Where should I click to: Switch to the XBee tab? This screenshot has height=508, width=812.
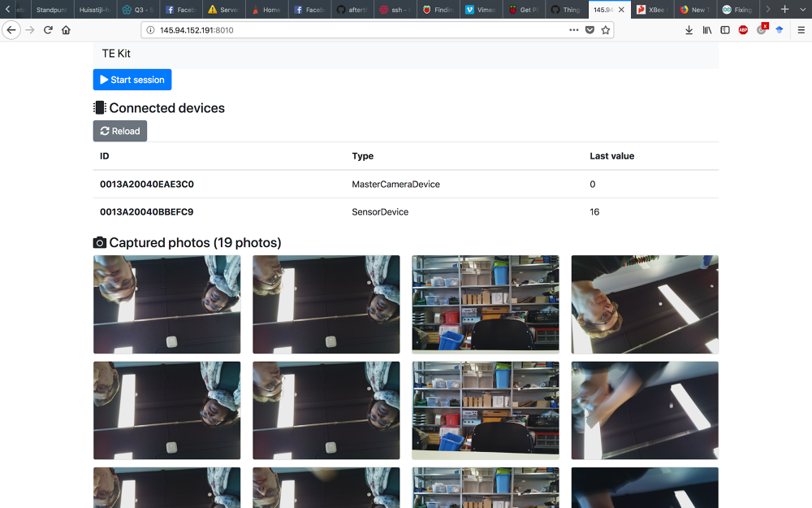[653, 9]
